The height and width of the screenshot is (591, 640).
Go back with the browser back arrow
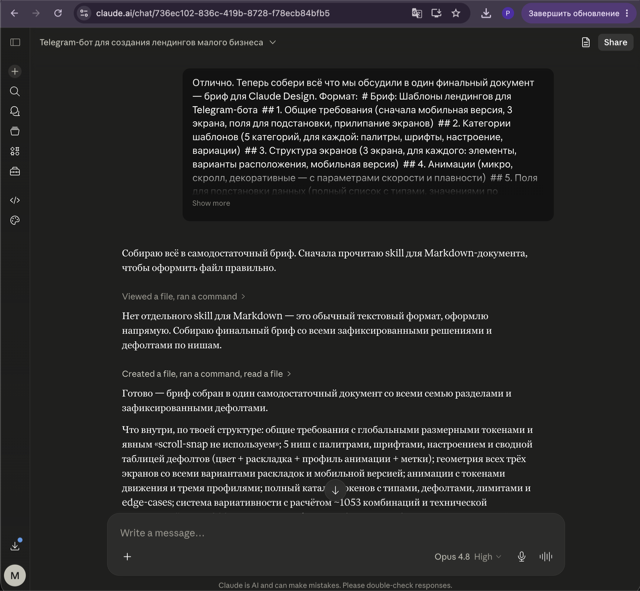14,13
